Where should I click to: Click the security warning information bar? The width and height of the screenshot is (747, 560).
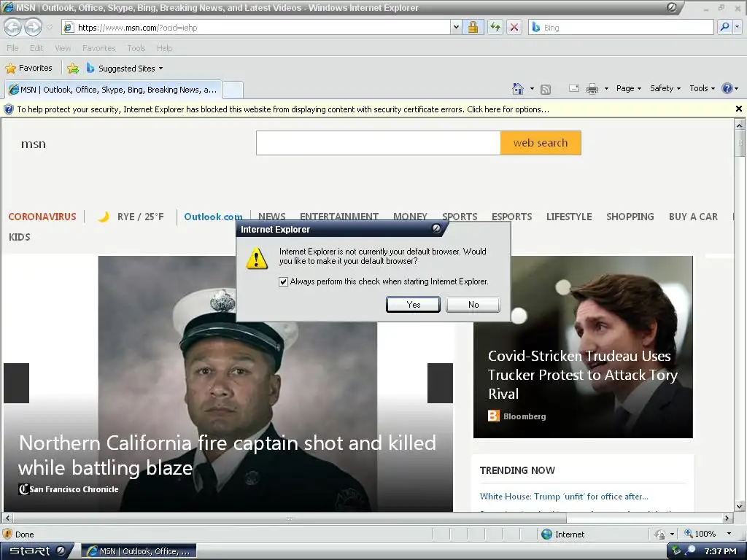pos(283,109)
